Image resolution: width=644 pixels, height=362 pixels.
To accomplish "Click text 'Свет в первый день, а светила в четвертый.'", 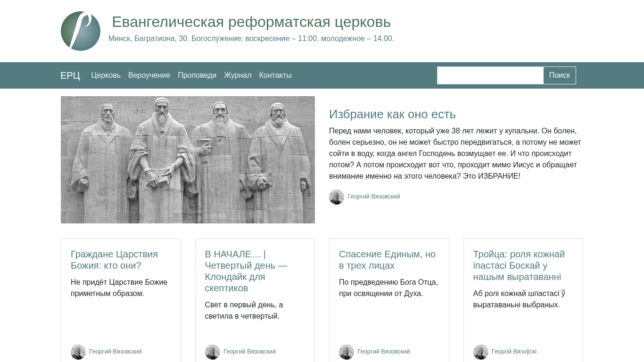I will click(244, 311).
